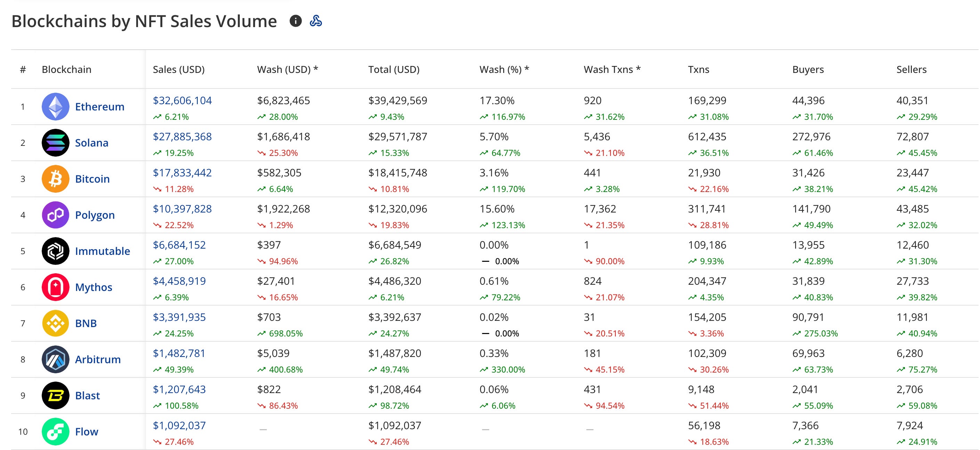The height and width of the screenshot is (450, 980).
Task: Click the Solana logo icon
Action: click(x=56, y=142)
